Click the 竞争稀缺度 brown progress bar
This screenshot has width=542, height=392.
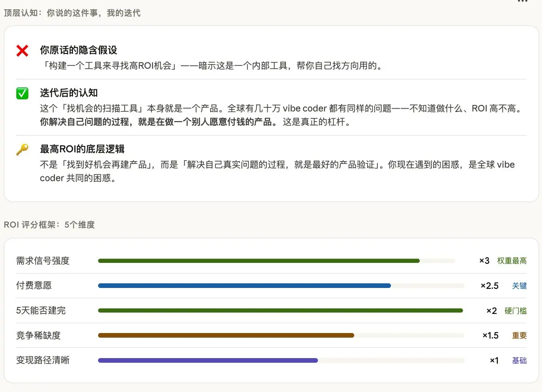pos(281,335)
